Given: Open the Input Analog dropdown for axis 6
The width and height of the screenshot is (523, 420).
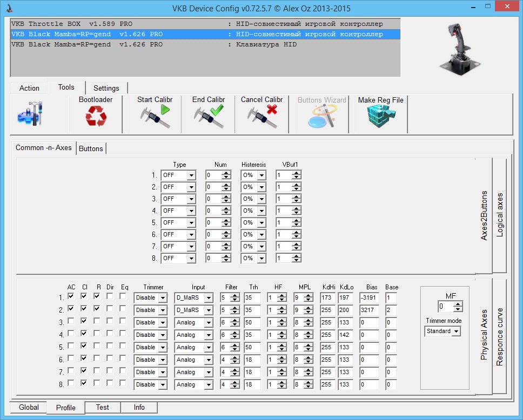Looking at the screenshot, I should 209,360.
